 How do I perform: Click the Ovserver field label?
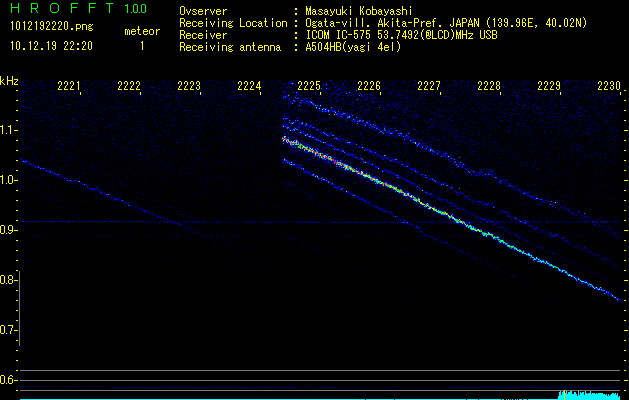coord(203,11)
